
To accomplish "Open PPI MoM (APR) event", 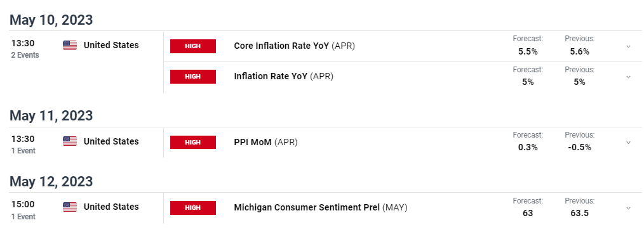I will pos(265,142).
